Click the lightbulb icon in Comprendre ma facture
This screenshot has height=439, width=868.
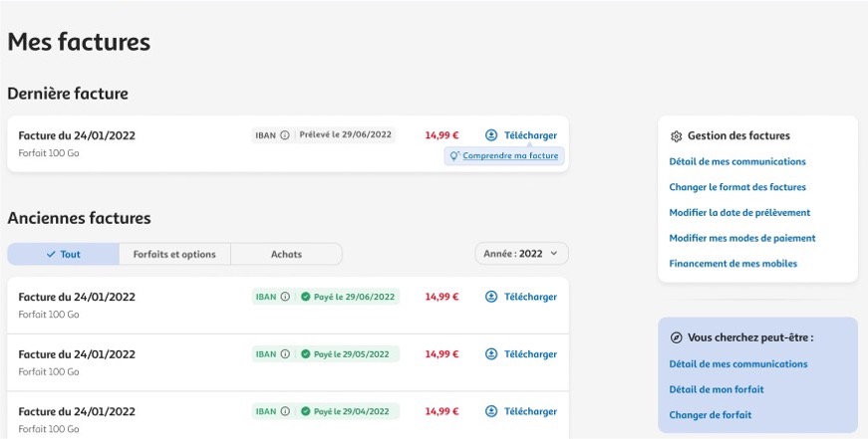point(454,156)
